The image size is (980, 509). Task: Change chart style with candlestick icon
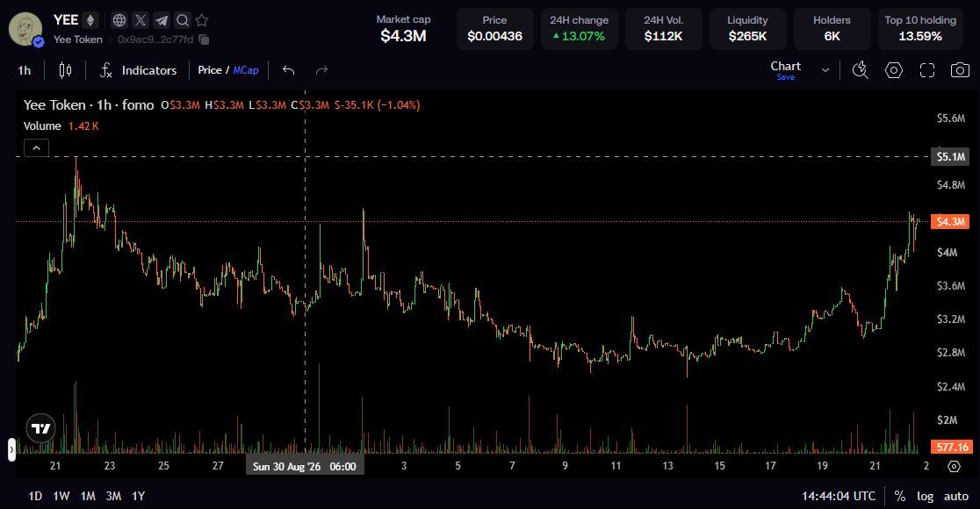click(x=65, y=70)
